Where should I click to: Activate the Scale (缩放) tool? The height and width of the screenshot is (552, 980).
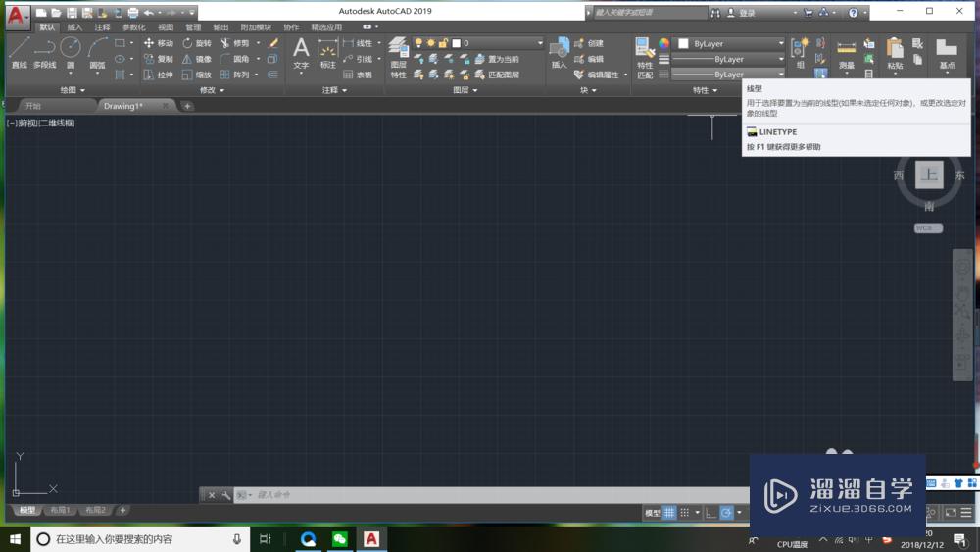[197, 75]
